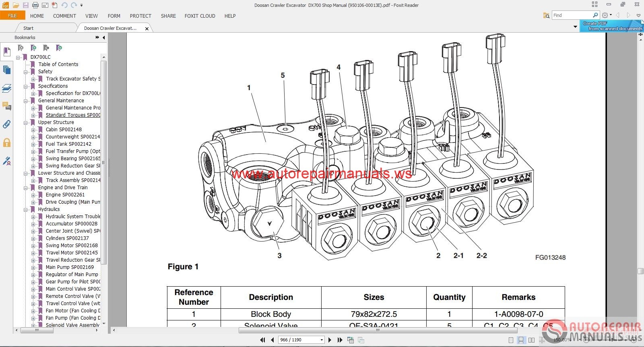Select facing pages view mode icon

(x=531, y=340)
